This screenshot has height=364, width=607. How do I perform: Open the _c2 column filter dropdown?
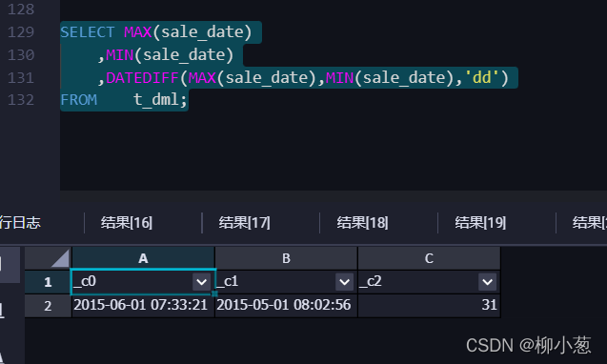[x=487, y=281]
